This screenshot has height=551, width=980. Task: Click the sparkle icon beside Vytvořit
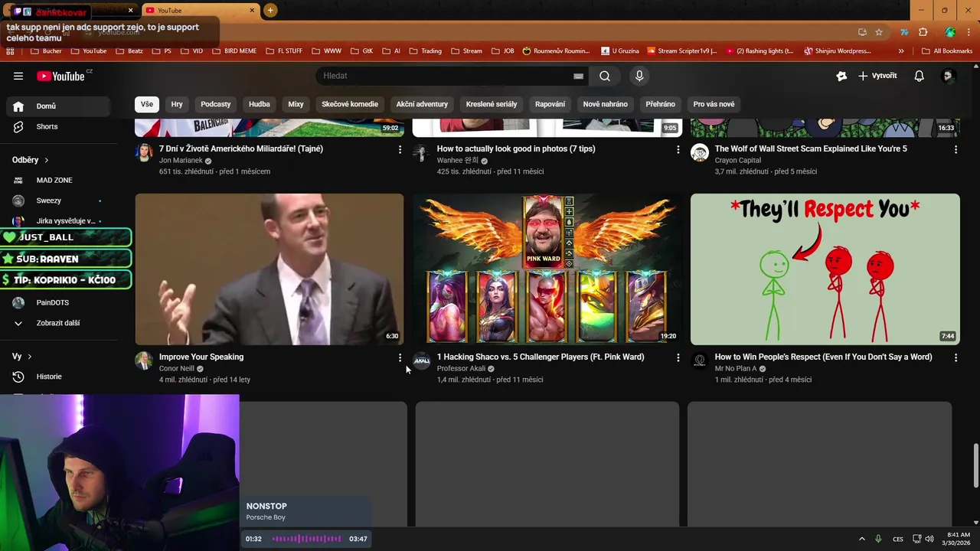click(x=841, y=76)
